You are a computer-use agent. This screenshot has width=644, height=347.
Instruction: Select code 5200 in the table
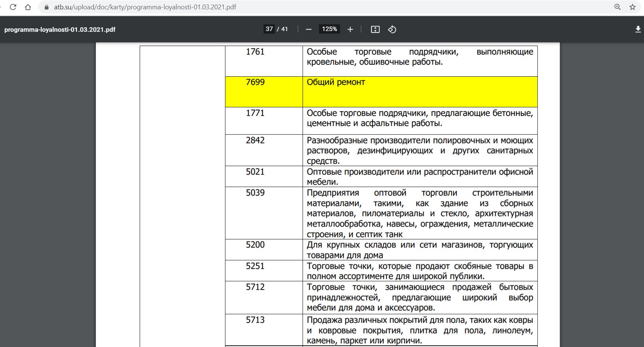tap(255, 245)
